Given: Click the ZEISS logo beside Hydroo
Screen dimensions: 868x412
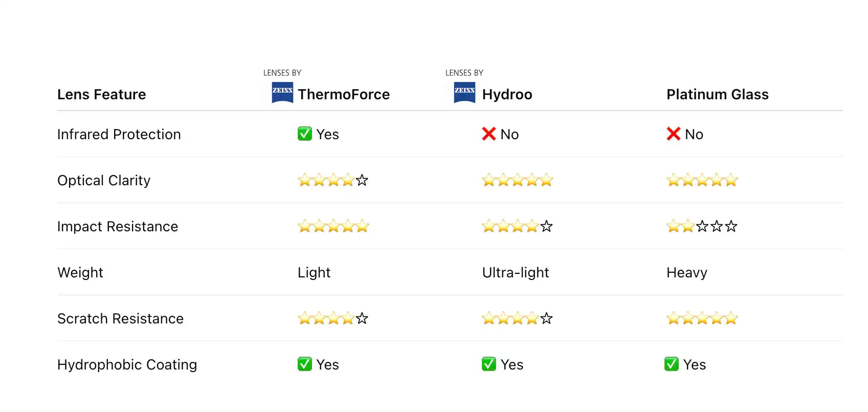Looking at the screenshot, I should (464, 92).
